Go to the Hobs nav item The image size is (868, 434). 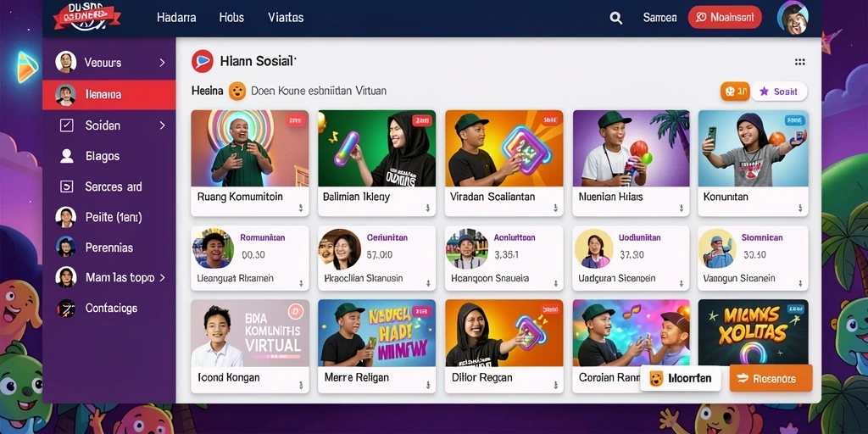tap(231, 17)
